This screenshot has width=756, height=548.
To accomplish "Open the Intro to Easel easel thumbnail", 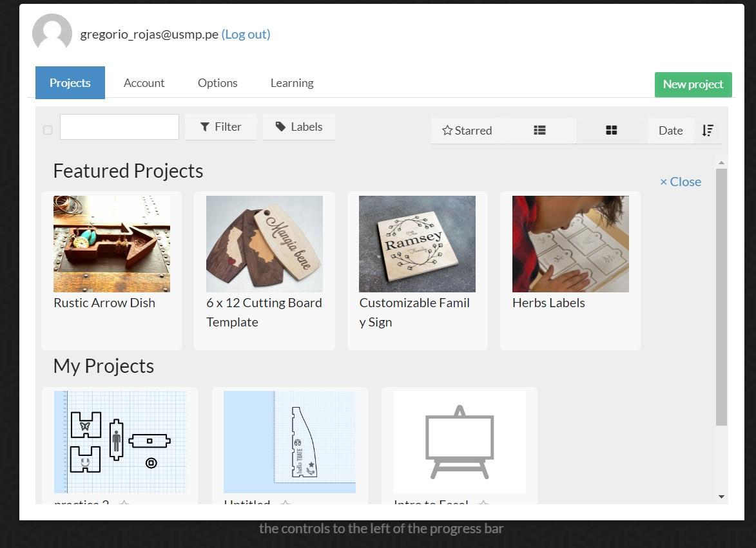I will point(460,442).
